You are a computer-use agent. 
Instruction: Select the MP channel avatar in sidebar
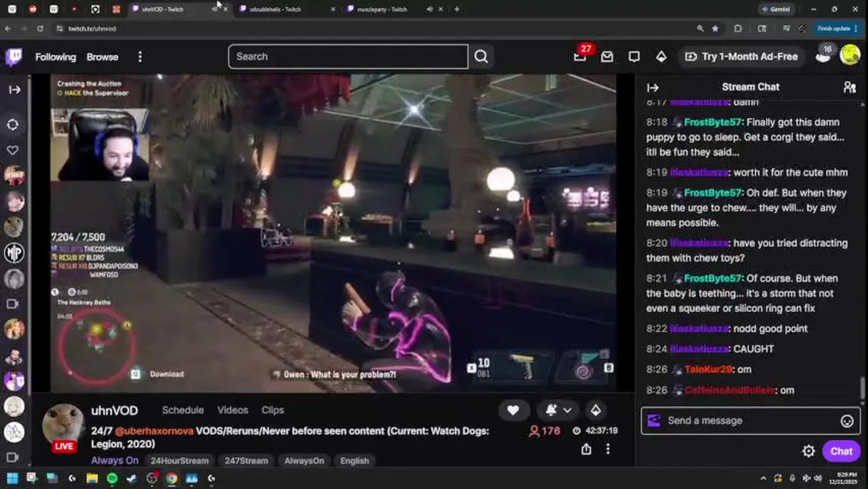click(x=14, y=253)
